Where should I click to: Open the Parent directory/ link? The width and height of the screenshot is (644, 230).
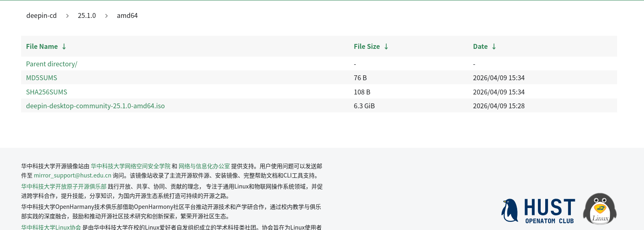click(52, 64)
